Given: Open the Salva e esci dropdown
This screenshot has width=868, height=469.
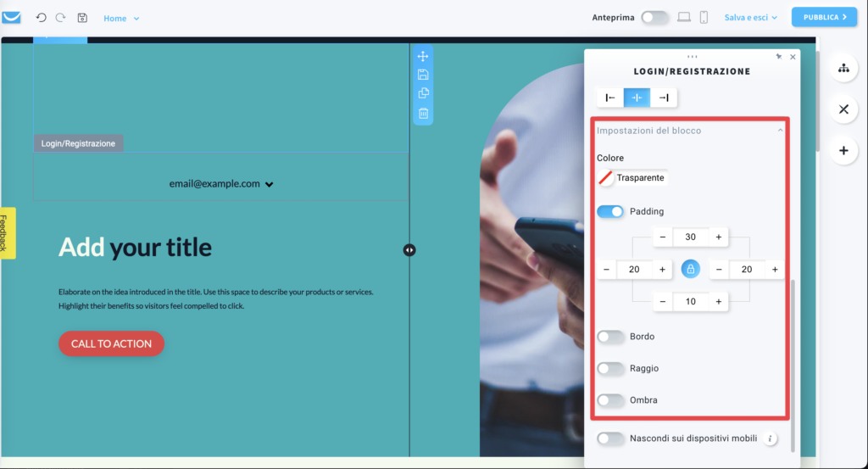Looking at the screenshot, I should (x=751, y=18).
